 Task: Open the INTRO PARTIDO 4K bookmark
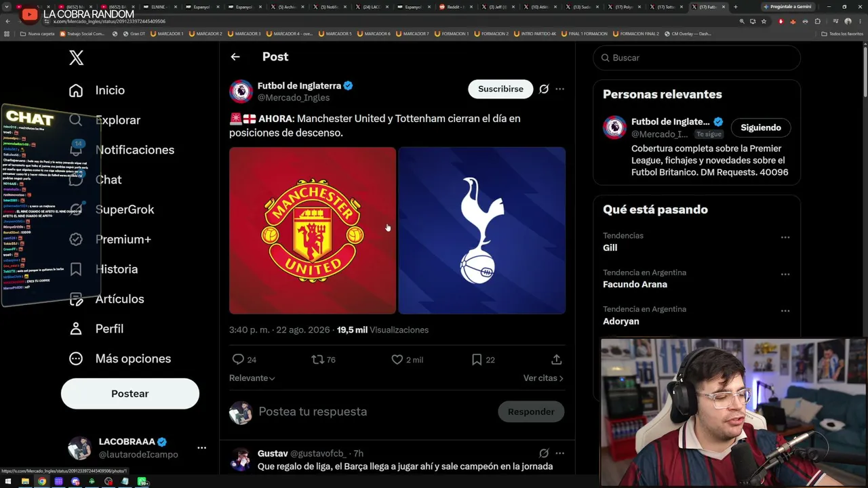click(534, 33)
